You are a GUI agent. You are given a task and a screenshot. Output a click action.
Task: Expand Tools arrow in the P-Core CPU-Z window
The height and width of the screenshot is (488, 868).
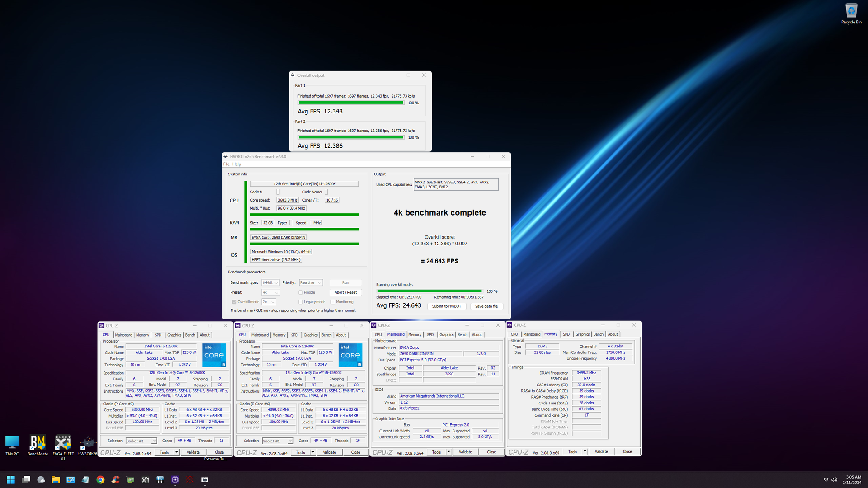[176, 452]
